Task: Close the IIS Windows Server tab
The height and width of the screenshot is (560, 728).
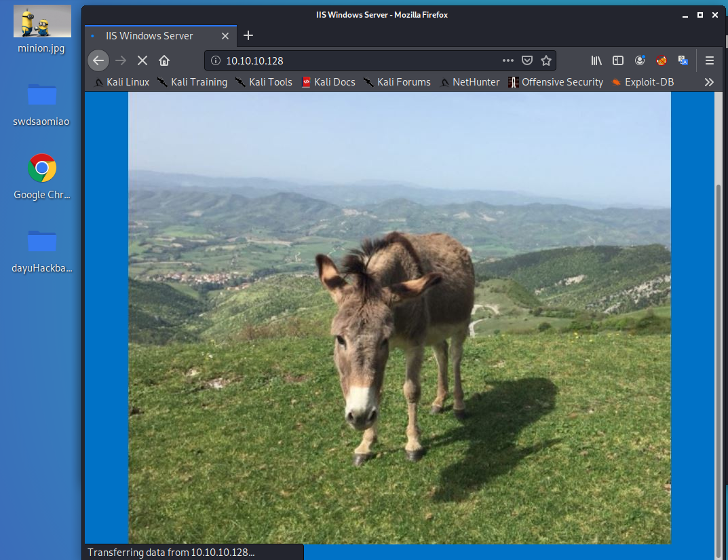Action: click(x=225, y=36)
